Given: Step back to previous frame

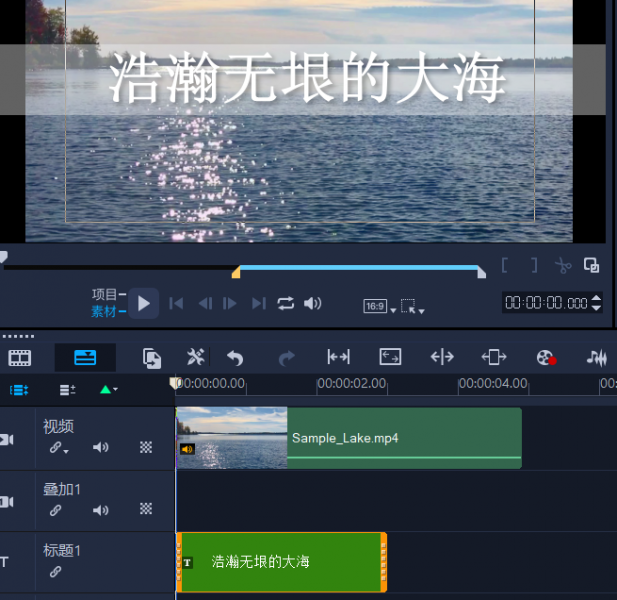Looking at the screenshot, I should click(205, 303).
